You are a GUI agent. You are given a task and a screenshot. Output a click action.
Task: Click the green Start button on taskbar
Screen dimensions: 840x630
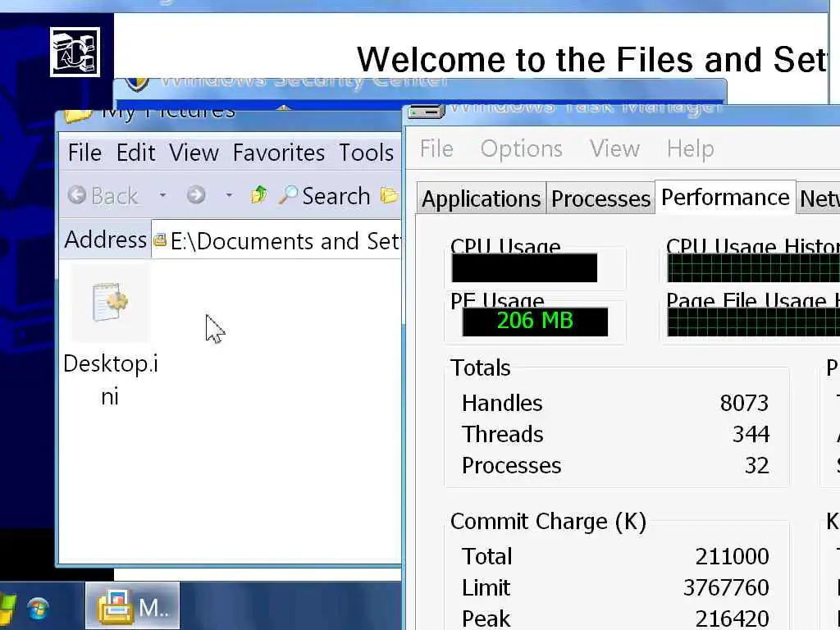tap(7, 609)
